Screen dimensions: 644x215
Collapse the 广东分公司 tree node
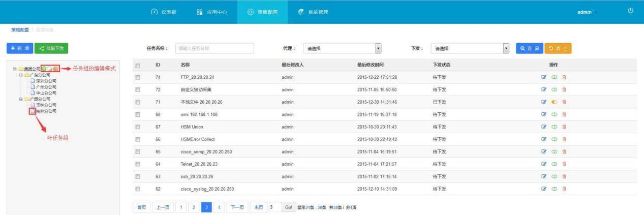(21, 75)
